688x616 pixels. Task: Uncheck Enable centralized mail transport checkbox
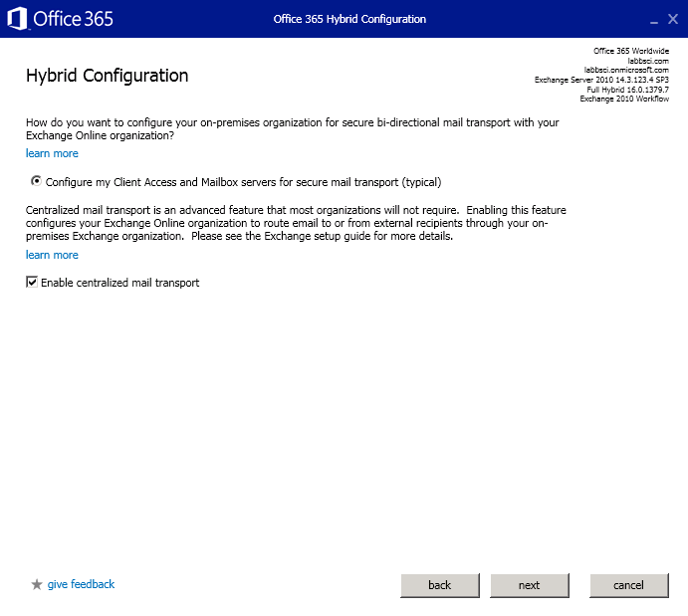click(32, 283)
